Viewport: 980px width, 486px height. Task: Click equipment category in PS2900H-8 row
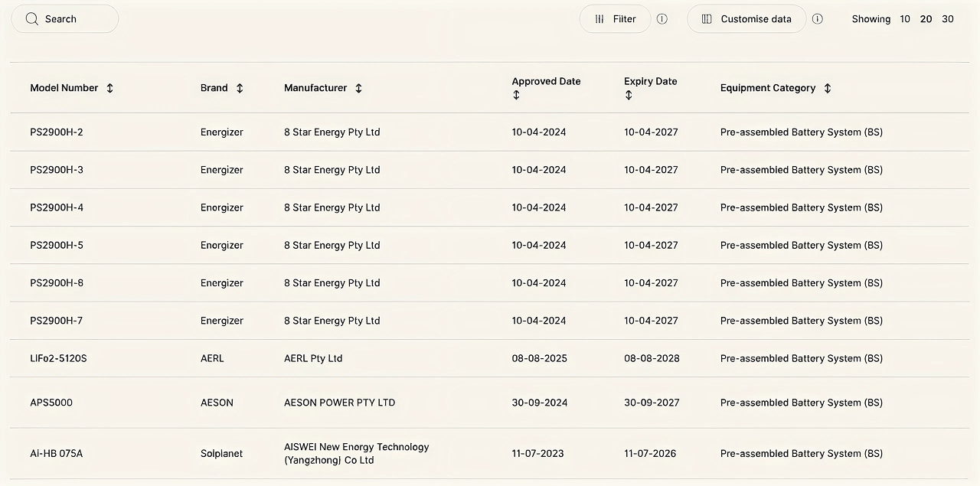tap(802, 283)
